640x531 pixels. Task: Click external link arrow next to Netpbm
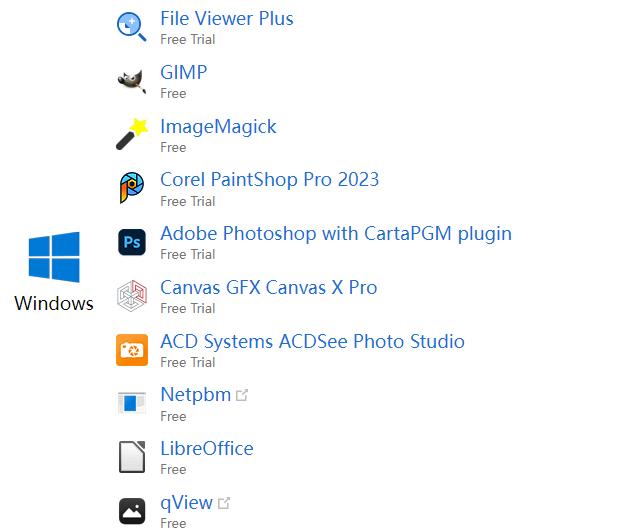(x=242, y=395)
